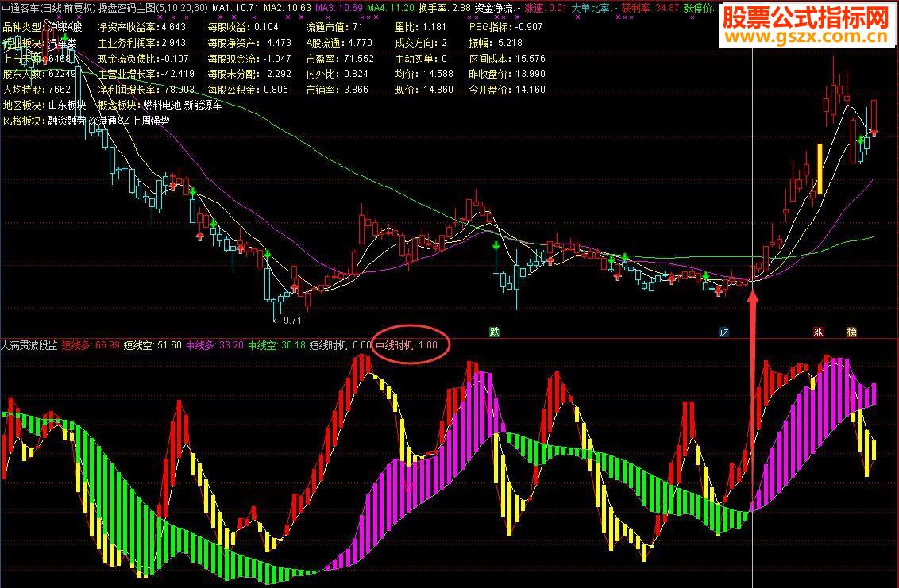Click the 净利润增长率: -78.903 value
899x588 pixels.
coord(146,90)
